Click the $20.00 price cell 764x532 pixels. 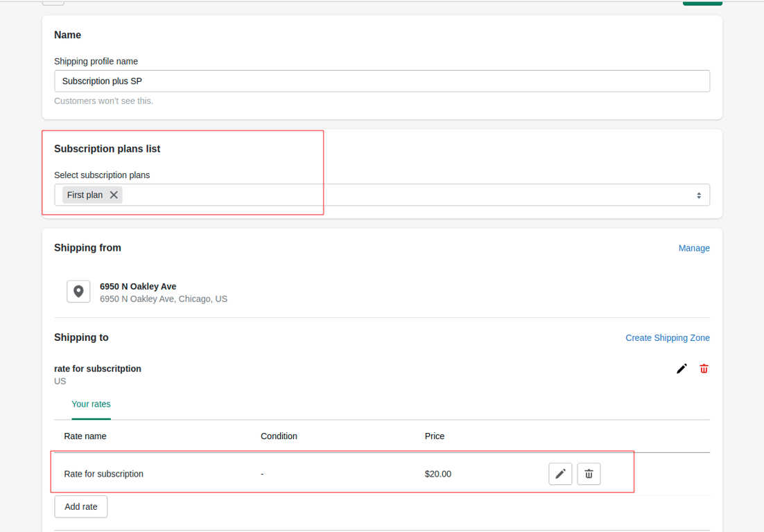click(438, 474)
